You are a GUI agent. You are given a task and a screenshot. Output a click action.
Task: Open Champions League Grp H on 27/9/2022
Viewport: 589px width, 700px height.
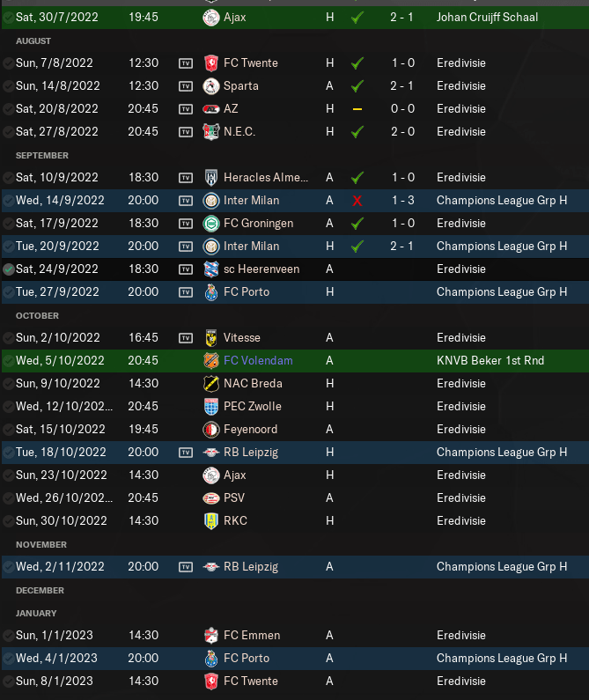(x=502, y=292)
